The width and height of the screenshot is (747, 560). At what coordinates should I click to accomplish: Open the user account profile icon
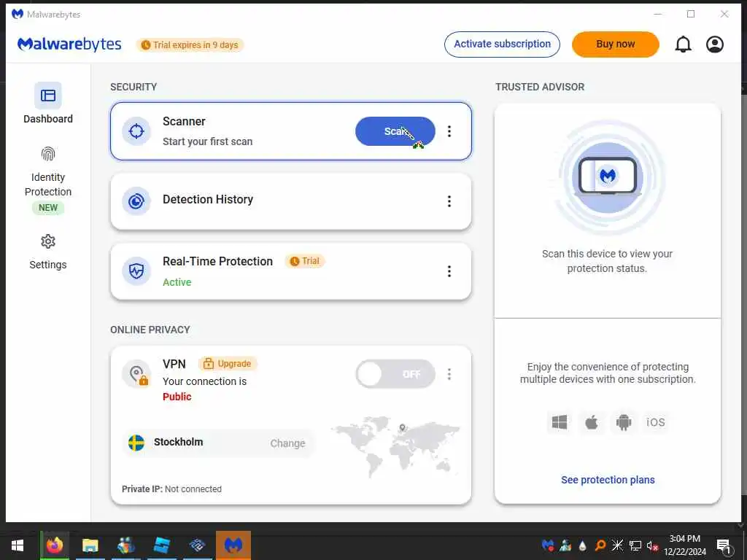[715, 44]
